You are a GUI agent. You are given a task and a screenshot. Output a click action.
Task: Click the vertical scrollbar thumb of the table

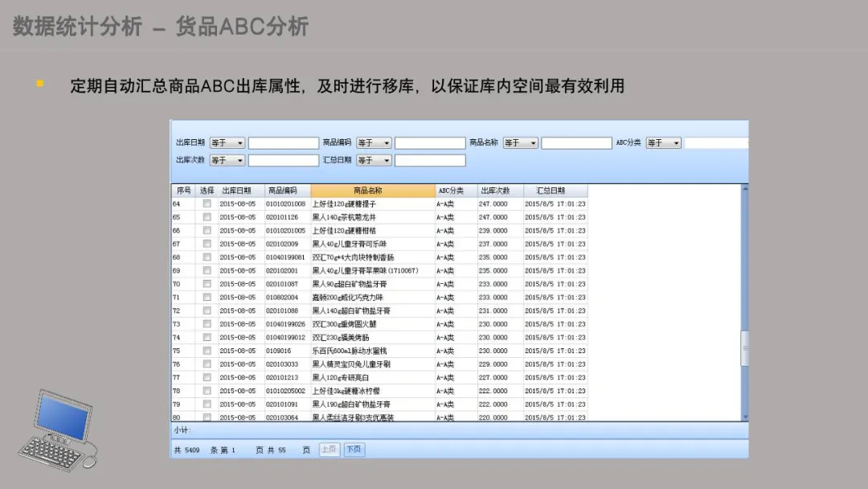pos(745,348)
